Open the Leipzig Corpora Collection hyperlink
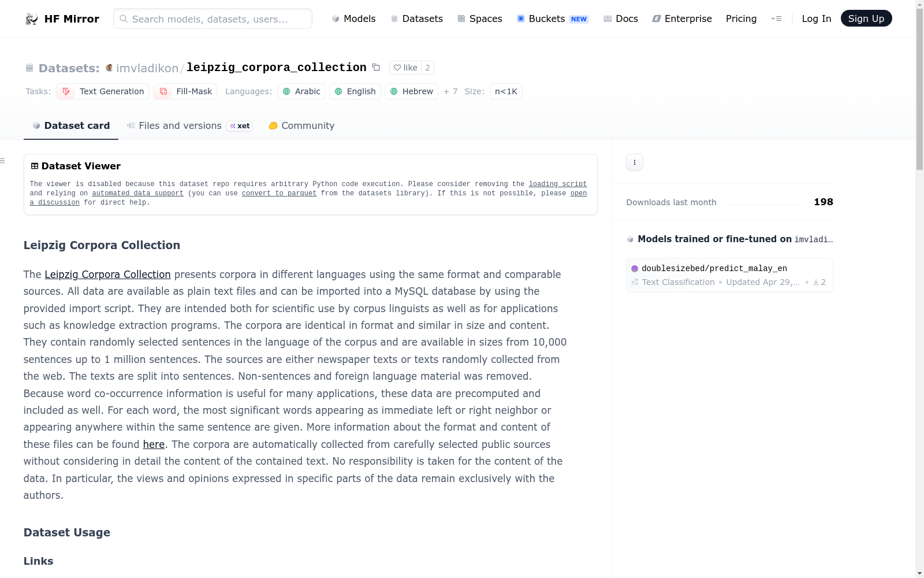Viewport: 924px width, 578px height. click(x=107, y=275)
